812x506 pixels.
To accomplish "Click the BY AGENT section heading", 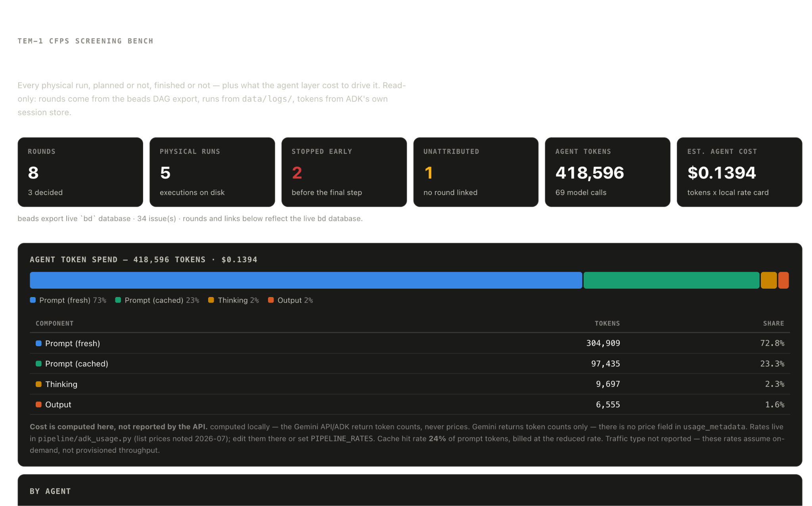I will (x=50, y=491).
